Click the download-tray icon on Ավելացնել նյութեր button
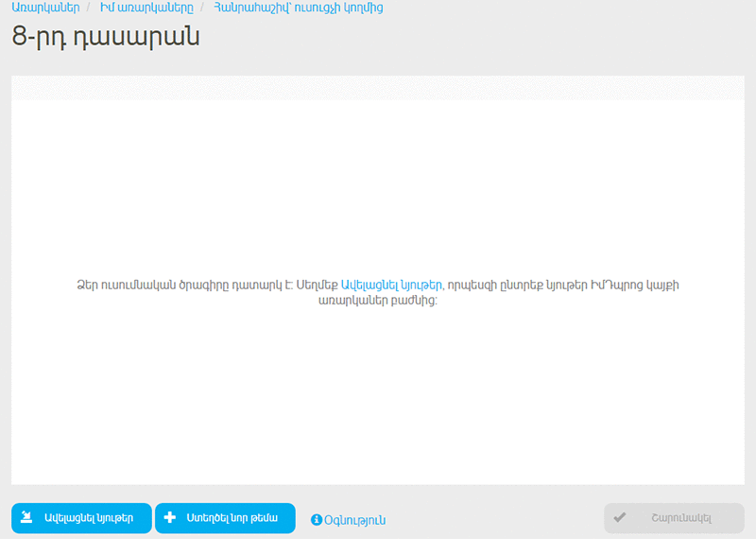This screenshot has width=756, height=555. pyautogui.click(x=26, y=517)
